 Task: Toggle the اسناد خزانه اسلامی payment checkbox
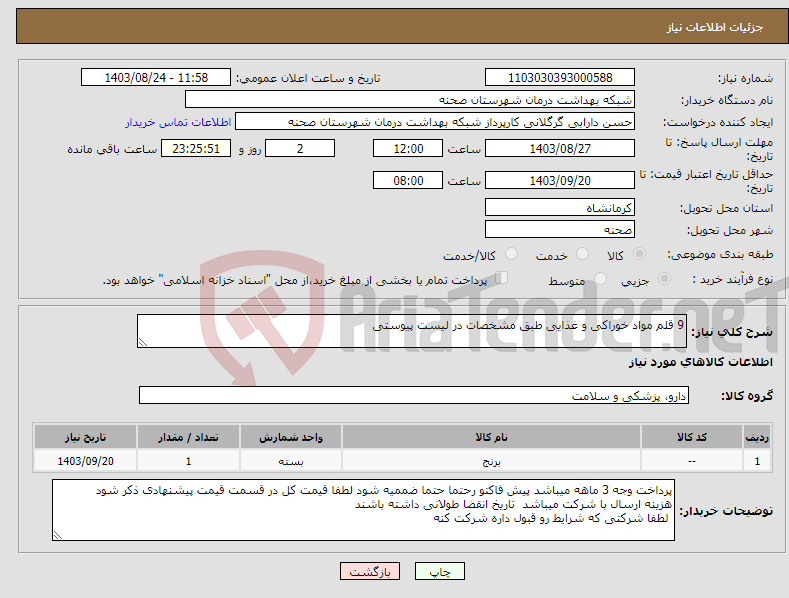(502, 278)
